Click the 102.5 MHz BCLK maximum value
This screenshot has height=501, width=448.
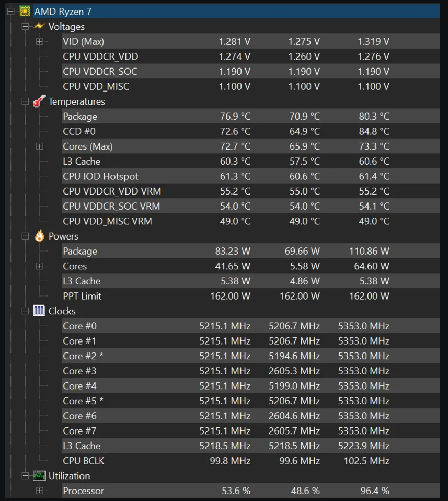(366, 461)
